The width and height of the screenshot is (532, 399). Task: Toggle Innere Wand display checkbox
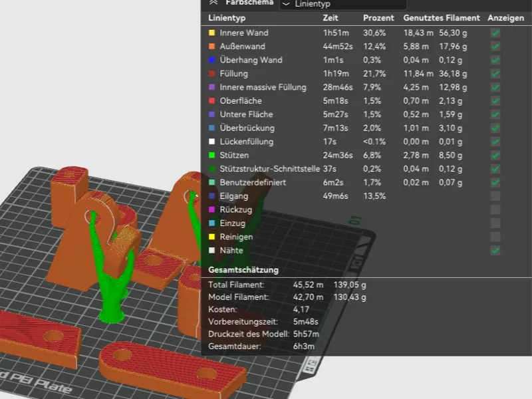(x=495, y=33)
